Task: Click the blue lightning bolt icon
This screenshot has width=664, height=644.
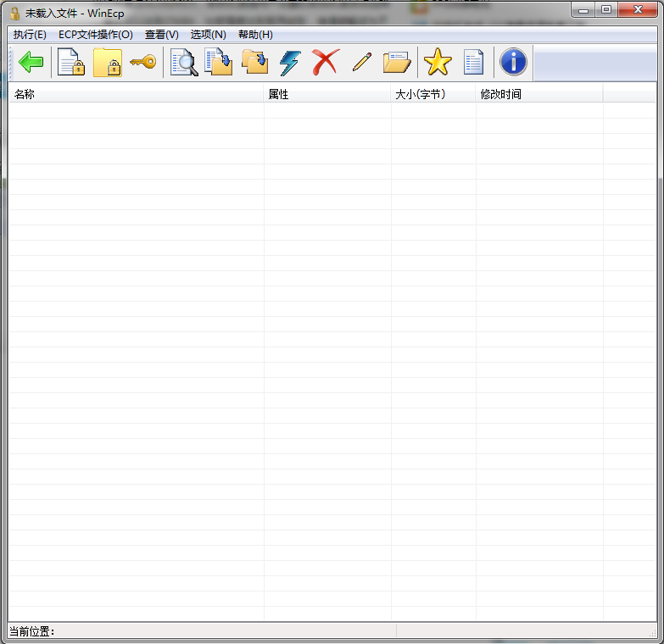Action: [290, 63]
